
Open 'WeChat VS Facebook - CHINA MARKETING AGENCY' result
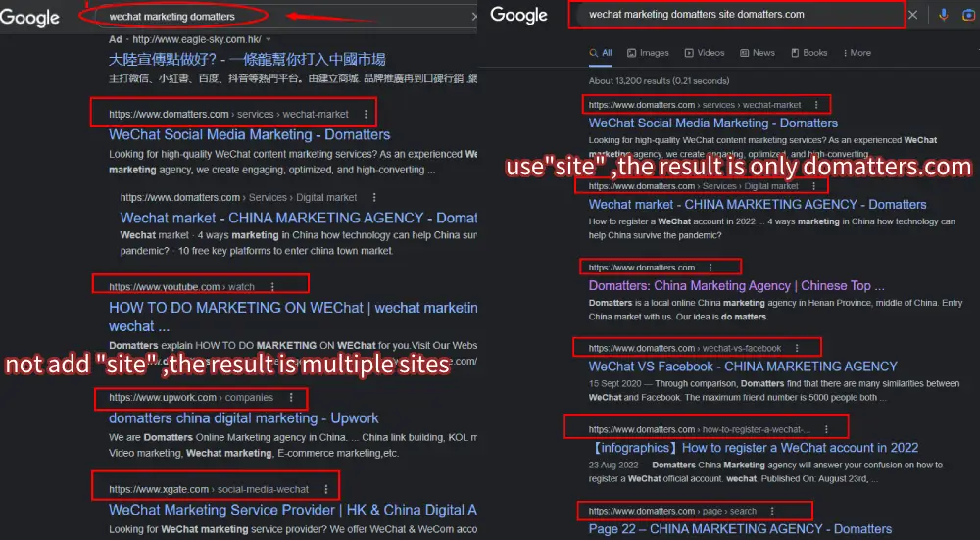tap(743, 367)
